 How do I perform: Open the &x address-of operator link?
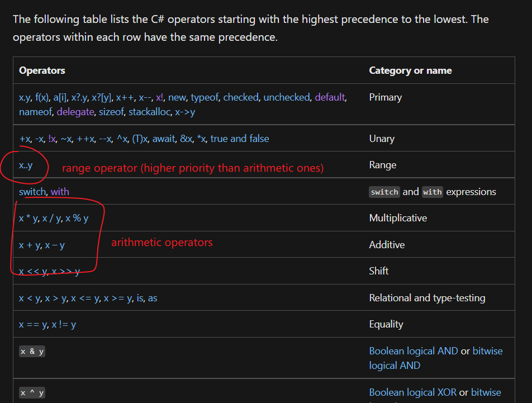click(186, 139)
